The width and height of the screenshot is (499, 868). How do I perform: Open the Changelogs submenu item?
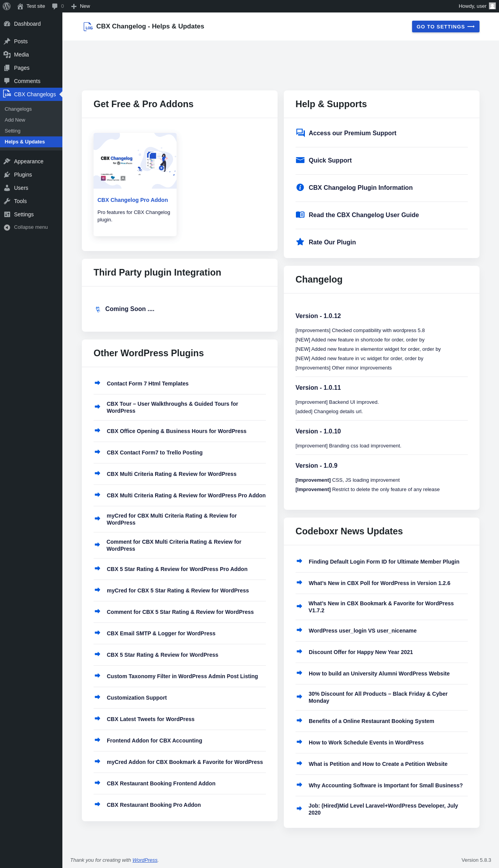[18, 109]
